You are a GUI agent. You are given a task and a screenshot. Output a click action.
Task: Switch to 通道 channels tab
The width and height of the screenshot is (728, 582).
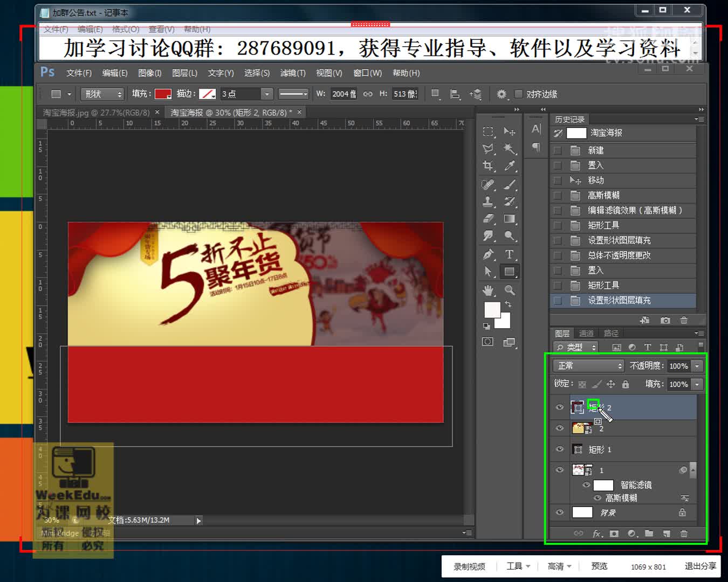pyautogui.click(x=586, y=334)
